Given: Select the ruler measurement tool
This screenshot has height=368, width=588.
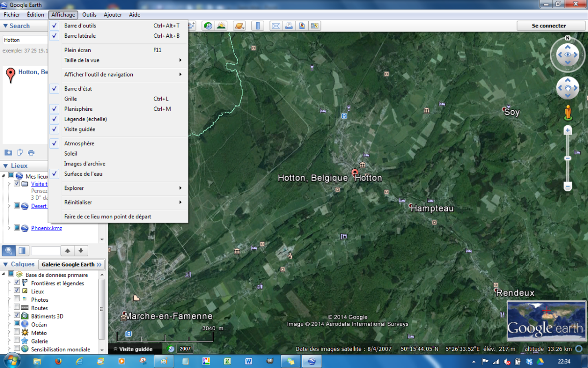Looking at the screenshot, I should [258, 26].
